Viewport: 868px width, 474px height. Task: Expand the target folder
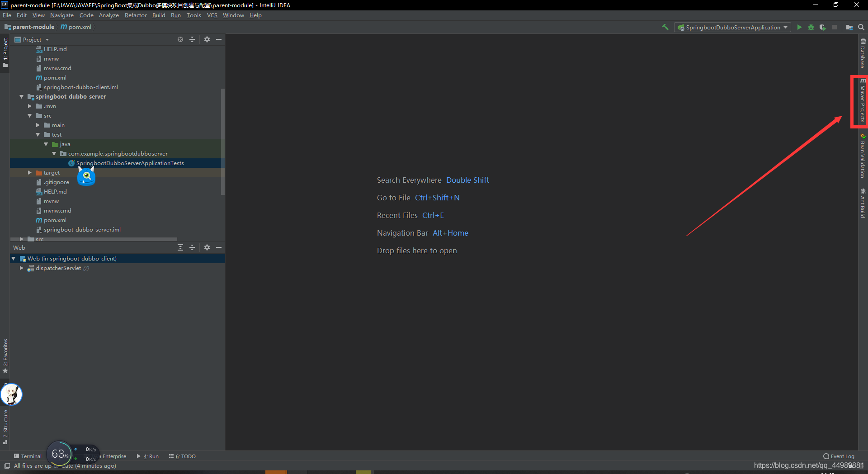click(29, 172)
